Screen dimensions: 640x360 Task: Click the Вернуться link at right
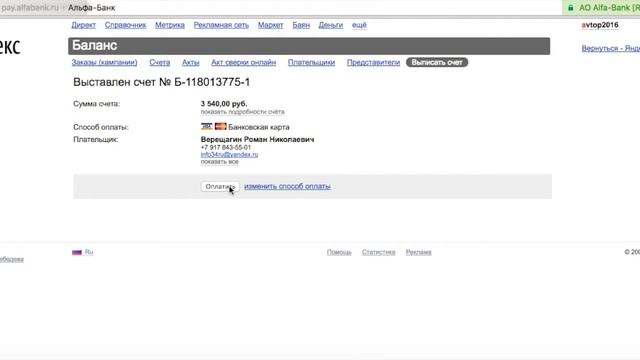pyautogui.click(x=611, y=48)
